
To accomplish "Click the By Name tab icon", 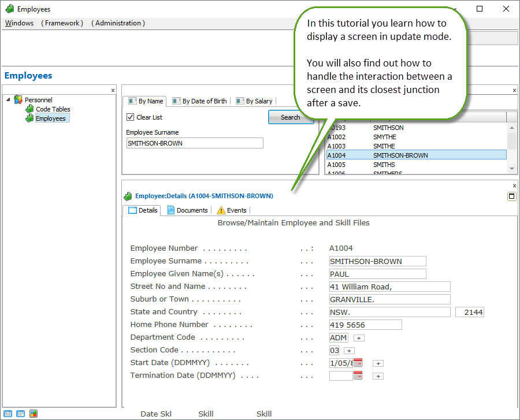I will [132, 101].
